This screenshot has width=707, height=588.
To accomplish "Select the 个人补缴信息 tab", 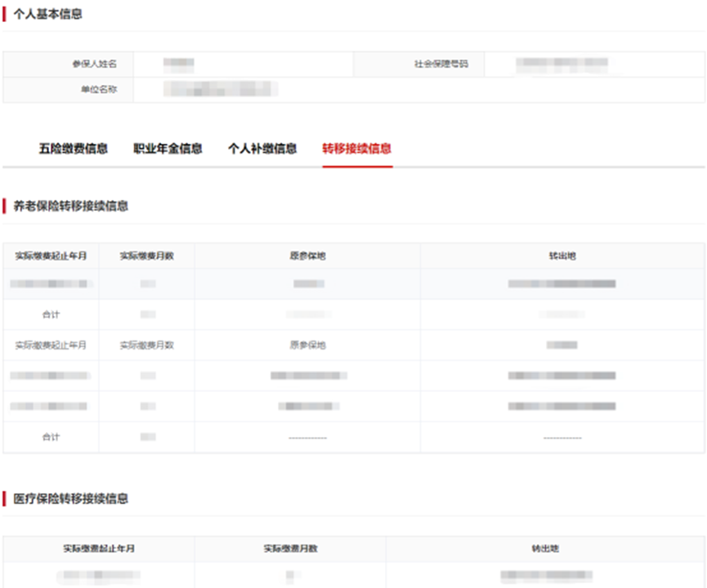I will tap(262, 149).
